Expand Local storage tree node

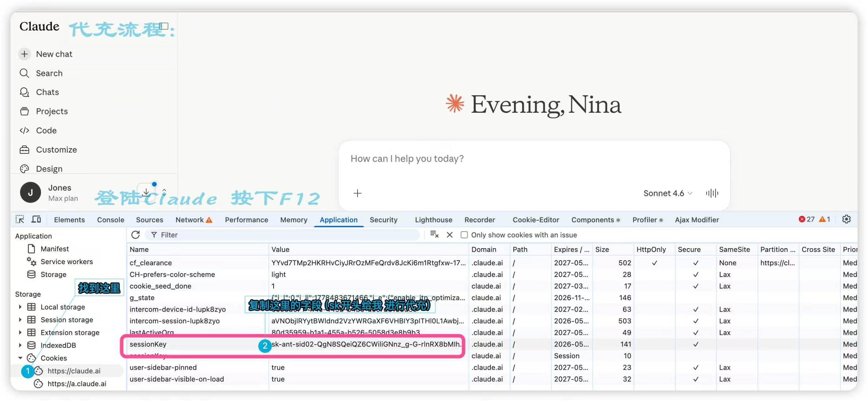coord(20,307)
